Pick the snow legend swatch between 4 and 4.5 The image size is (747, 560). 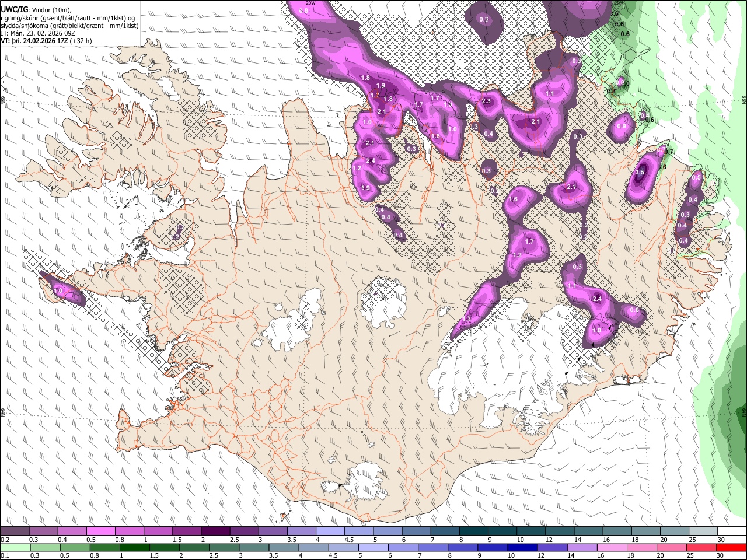pos(330,531)
